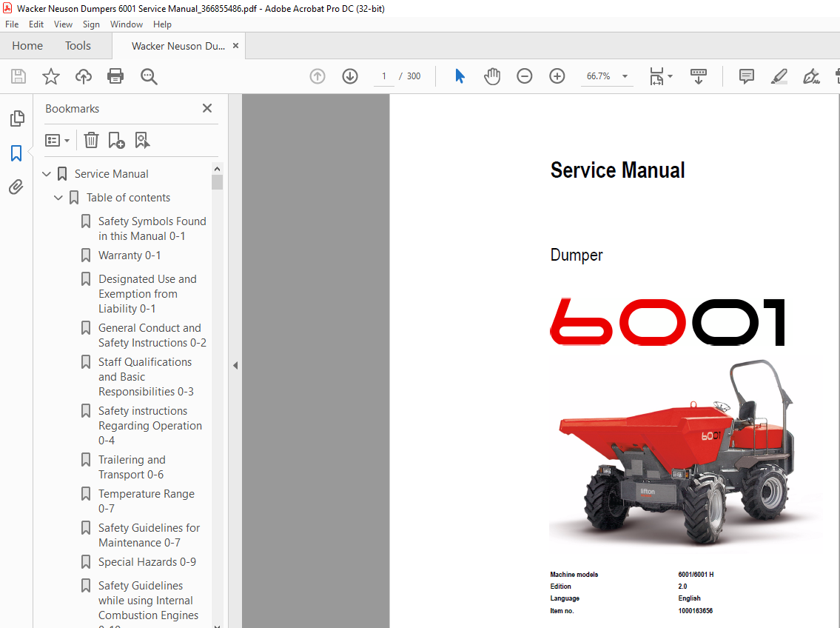
Task: Switch to the Home tab
Action: pyautogui.click(x=27, y=46)
